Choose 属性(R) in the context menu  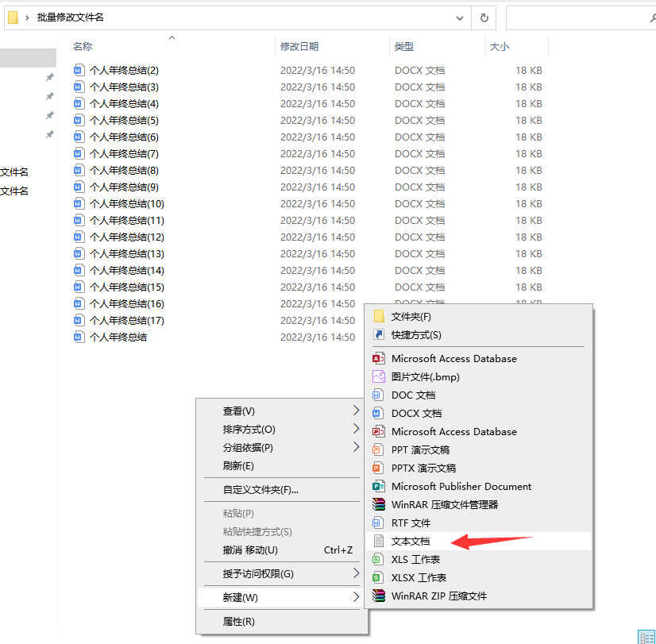pyautogui.click(x=238, y=621)
